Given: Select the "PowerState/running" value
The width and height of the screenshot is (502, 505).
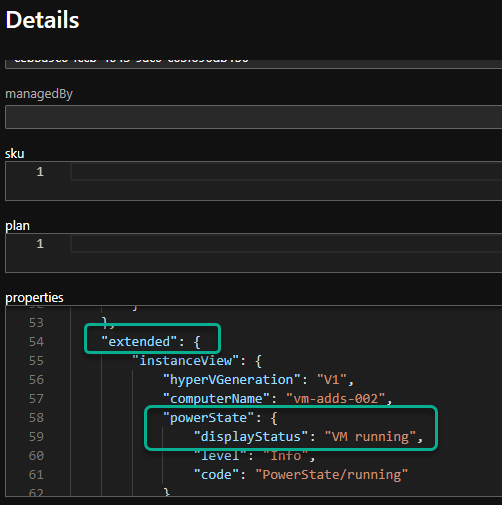Looking at the screenshot, I should (x=332, y=475).
